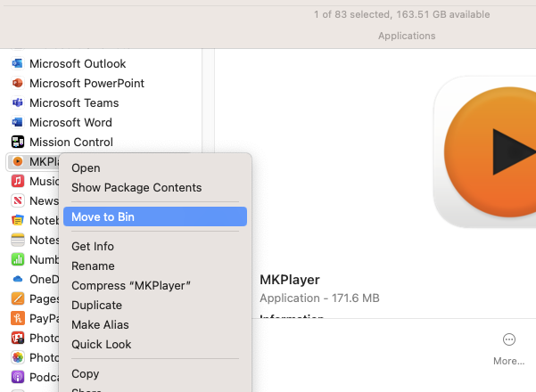Click the Mission Control app icon

tap(18, 142)
